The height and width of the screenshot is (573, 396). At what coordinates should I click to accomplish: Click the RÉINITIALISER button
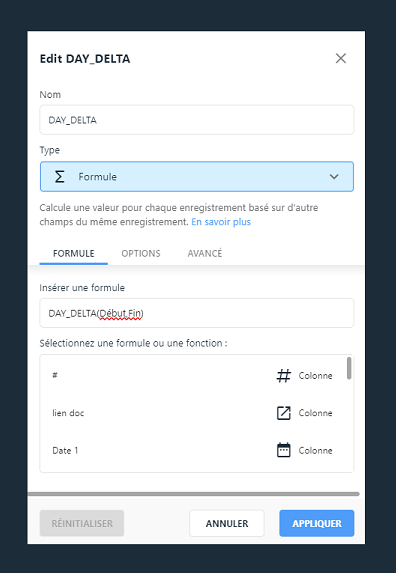82,523
